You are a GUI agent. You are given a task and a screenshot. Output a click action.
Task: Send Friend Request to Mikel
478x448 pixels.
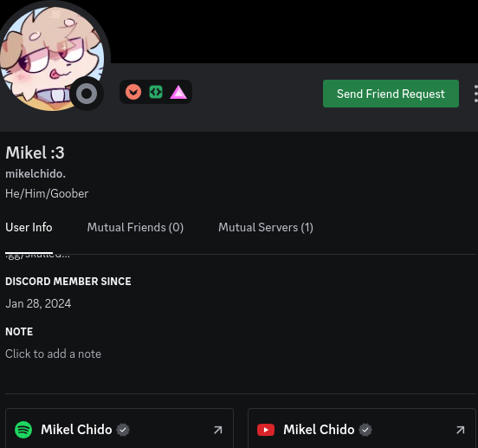[391, 94]
